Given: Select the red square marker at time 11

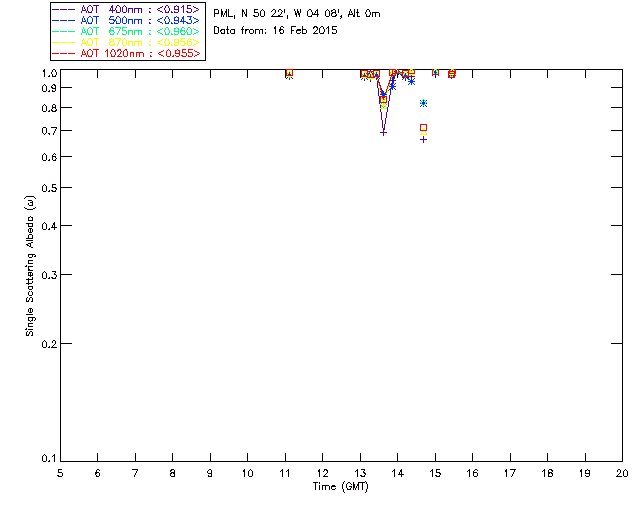Looking at the screenshot, I should click(x=289, y=73).
